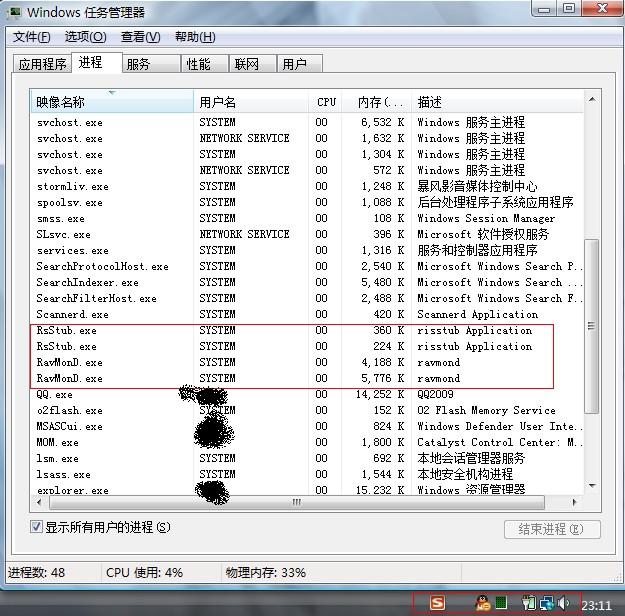
Task: Click the green Task Manager CPU tray icon
Action: coord(501,602)
